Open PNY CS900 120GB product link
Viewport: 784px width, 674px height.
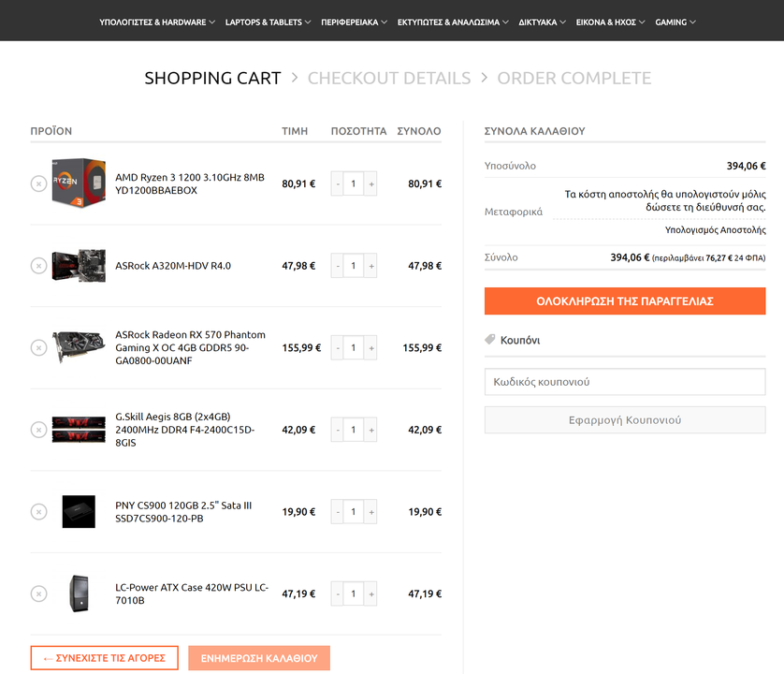click(183, 512)
